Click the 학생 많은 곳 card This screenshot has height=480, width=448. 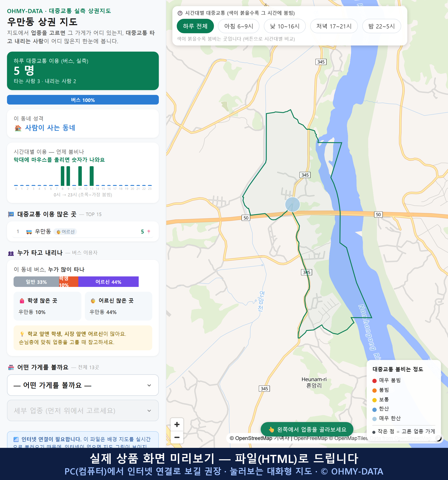(x=47, y=306)
